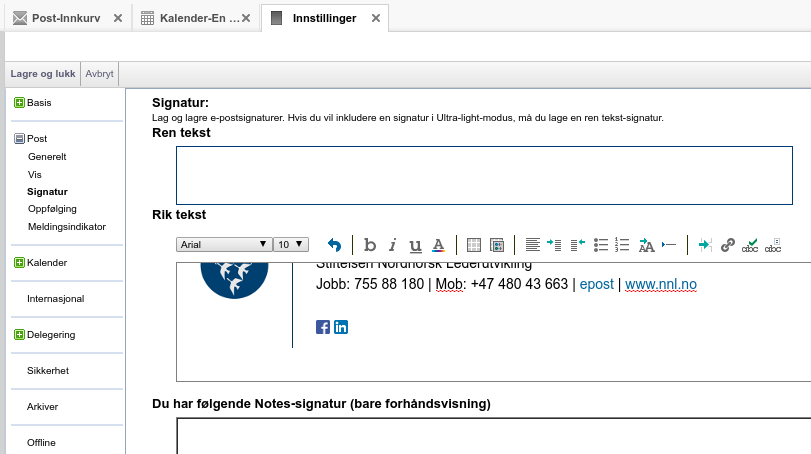Insert horizontal rule with arrow-line icon

[669, 245]
